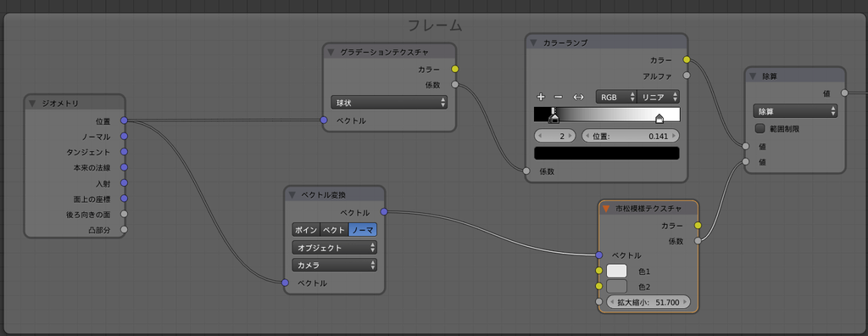Open the black stop color swatch
This screenshot has width=868, height=336.
(607, 153)
